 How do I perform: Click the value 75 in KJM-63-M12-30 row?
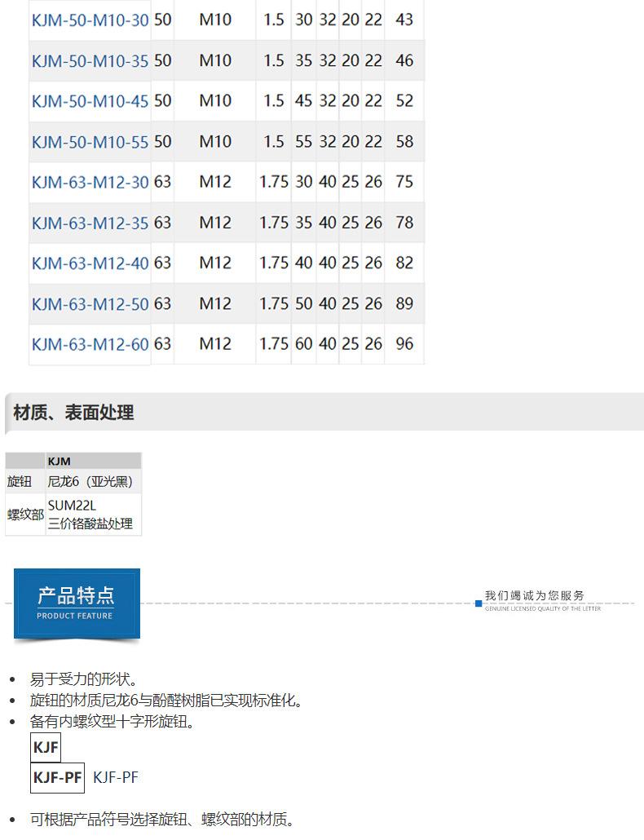coord(404,182)
